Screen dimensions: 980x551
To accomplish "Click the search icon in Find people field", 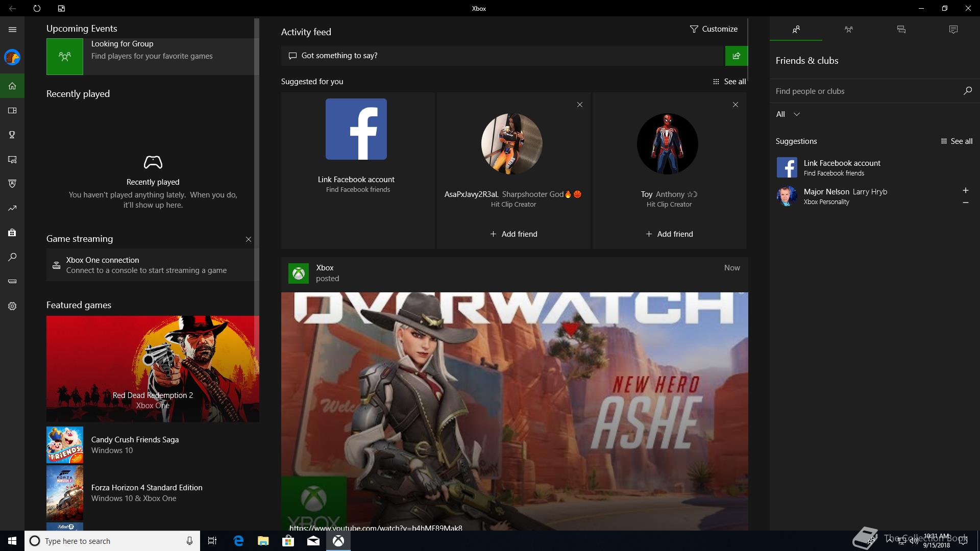I will tap(967, 91).
